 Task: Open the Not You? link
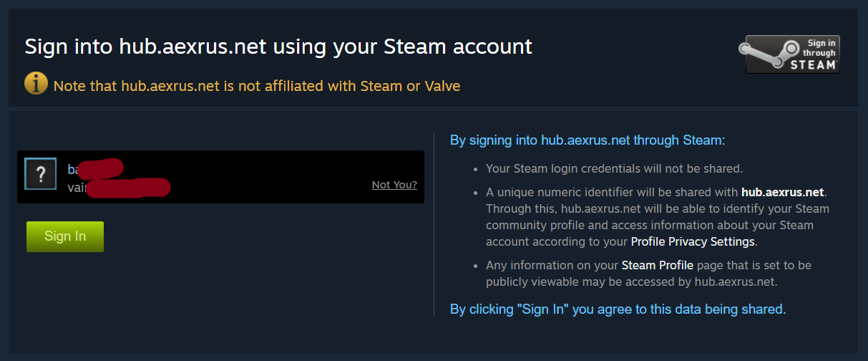[x=394, y=185]
